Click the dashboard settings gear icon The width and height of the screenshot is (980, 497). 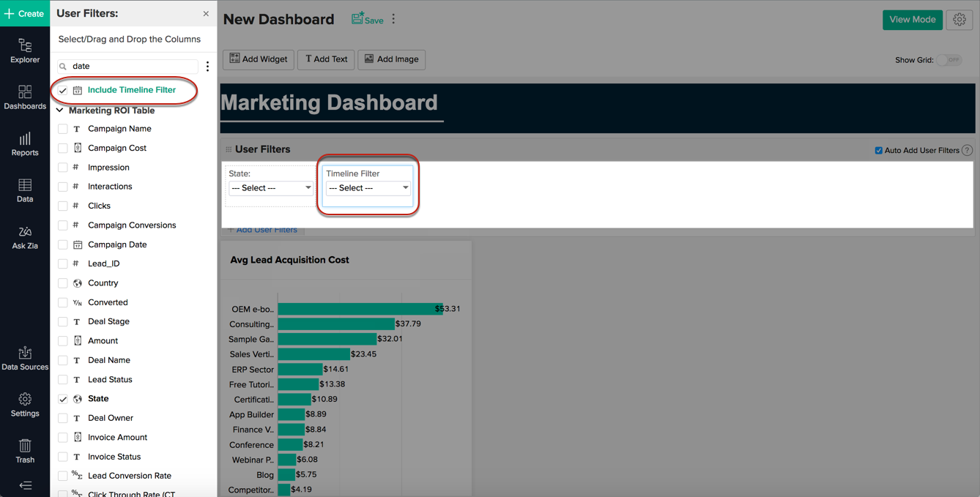[959, 20]
